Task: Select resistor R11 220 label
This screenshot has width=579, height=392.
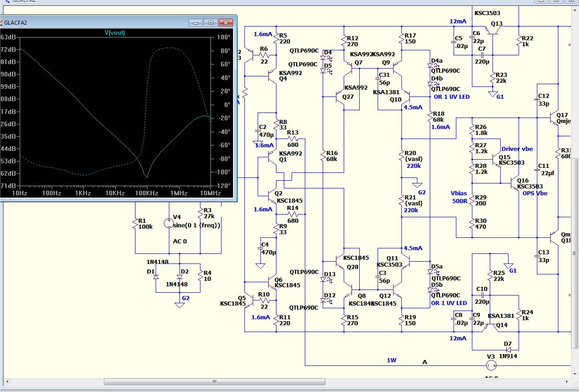Action: tap(284, 320)
